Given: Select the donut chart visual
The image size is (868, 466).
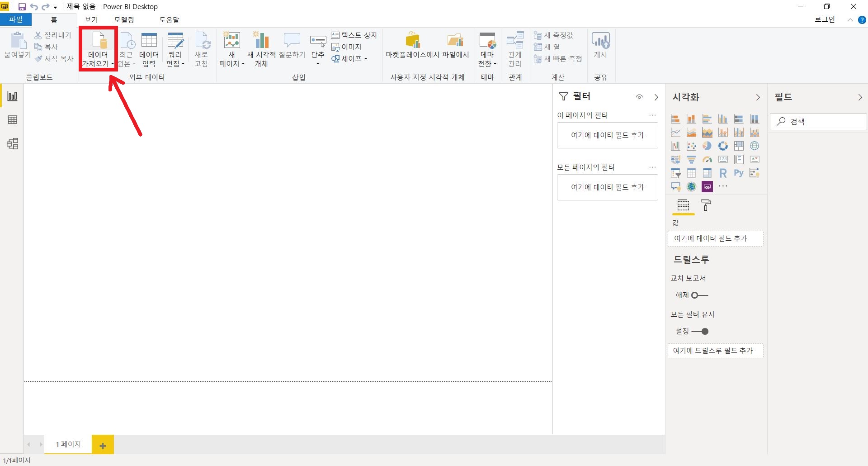Looking at the screenshot, I should tap(723, 146).
